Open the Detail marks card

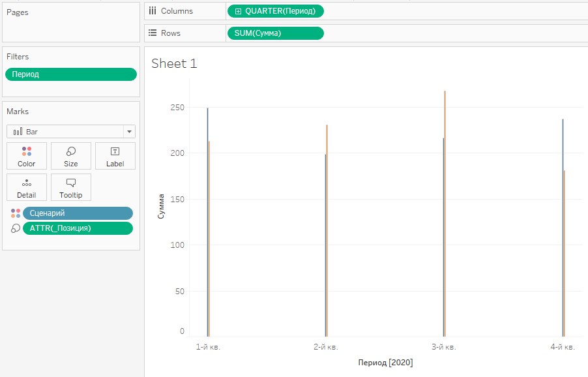(x=27, y=187)
